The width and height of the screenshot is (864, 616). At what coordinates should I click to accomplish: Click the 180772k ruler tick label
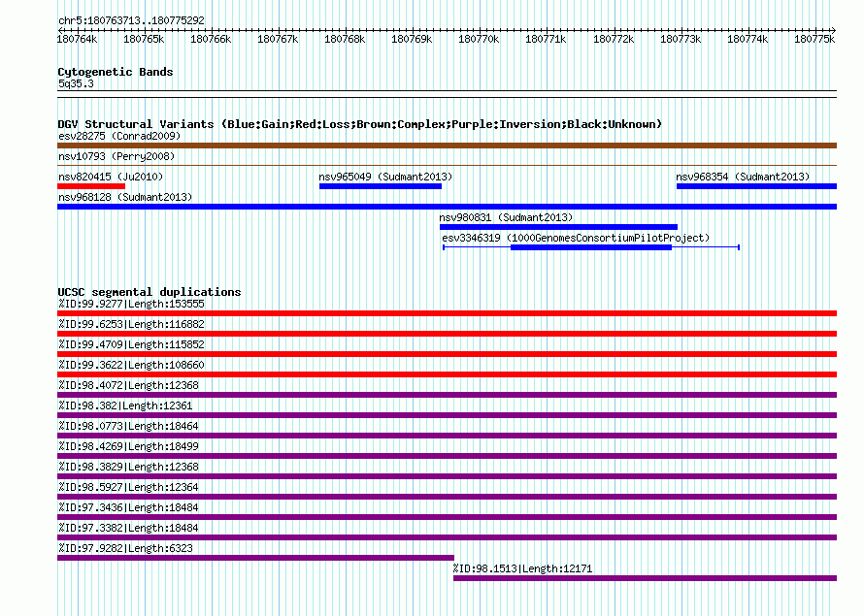(x=614, y=39)
